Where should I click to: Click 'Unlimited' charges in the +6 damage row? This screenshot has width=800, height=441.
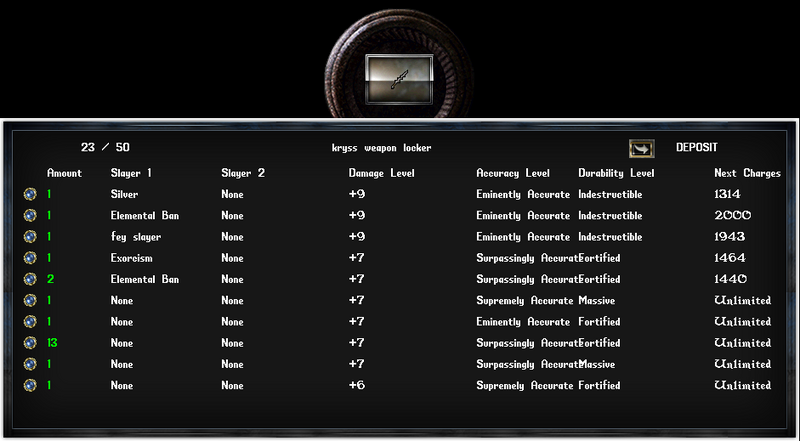tap(743, 385)
